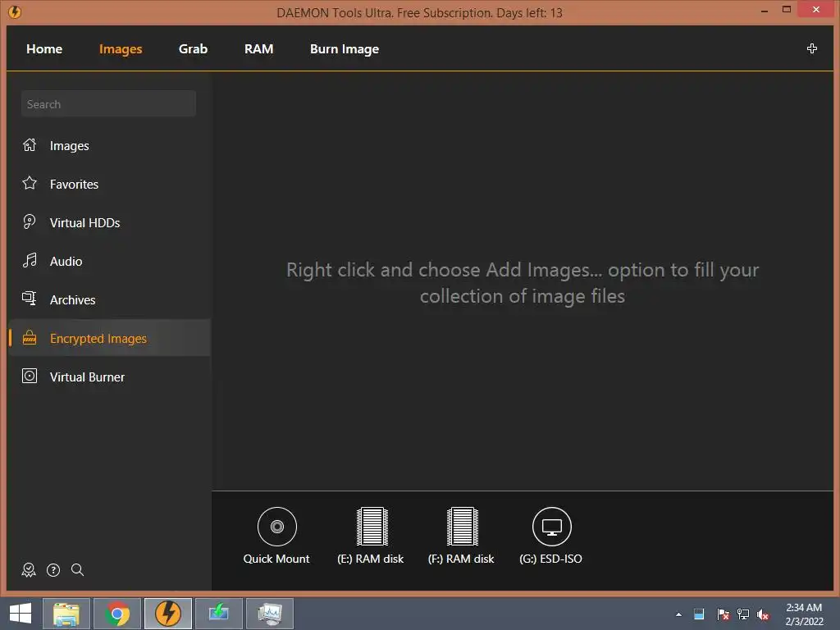
Task: Select the Encrypted Images label
Action: (x=98, y=339)
